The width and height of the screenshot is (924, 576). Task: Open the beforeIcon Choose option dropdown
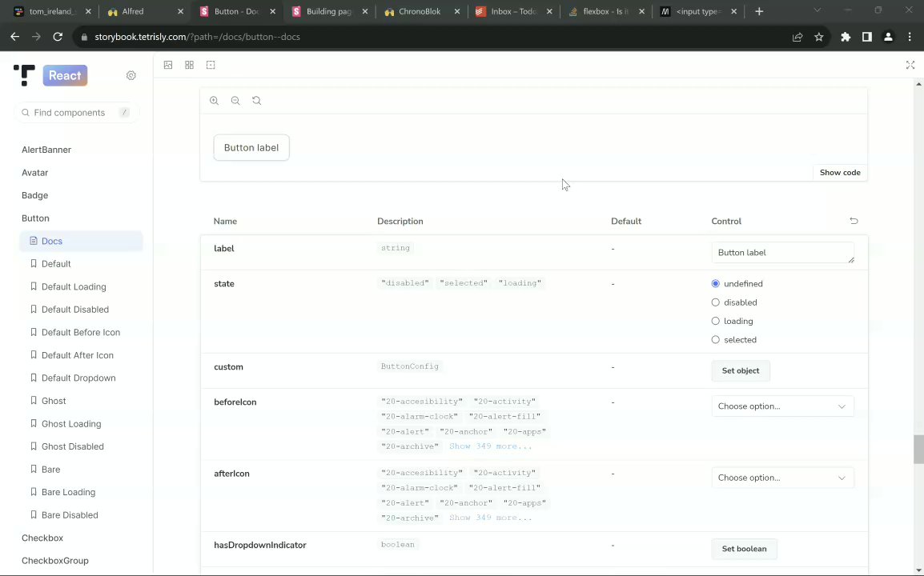pyautogui.click(x=782, y=406)
